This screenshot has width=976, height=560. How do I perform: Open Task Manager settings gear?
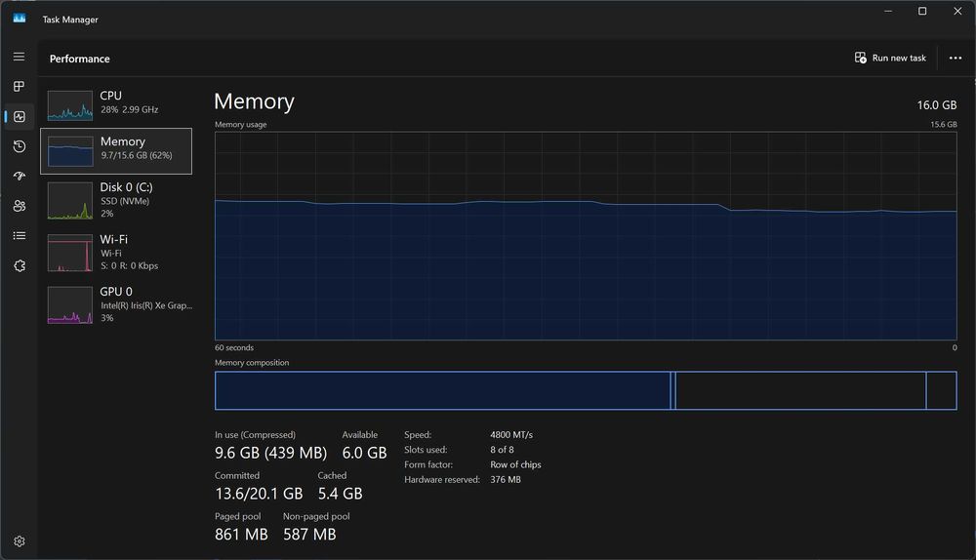click(x=20, y=541)
